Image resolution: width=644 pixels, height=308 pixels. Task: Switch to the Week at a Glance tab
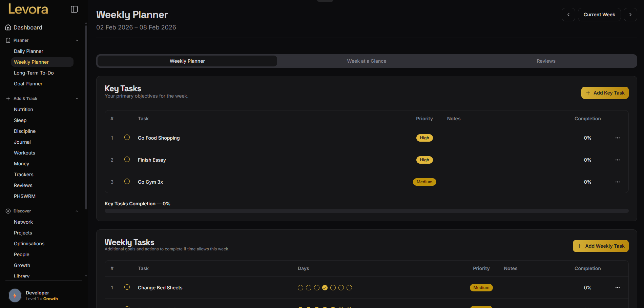click(x=367, y=61)
